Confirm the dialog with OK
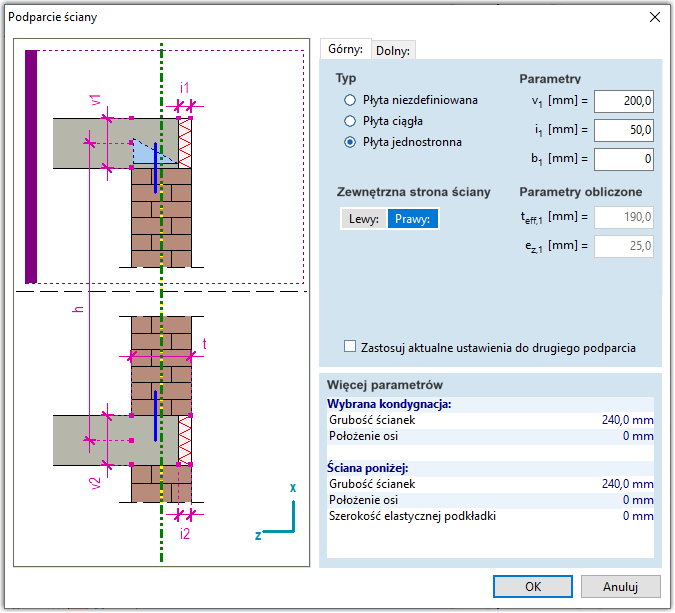The height and width of the screenshot is (613, 675). pyautogui.click(x=533, y=586)
